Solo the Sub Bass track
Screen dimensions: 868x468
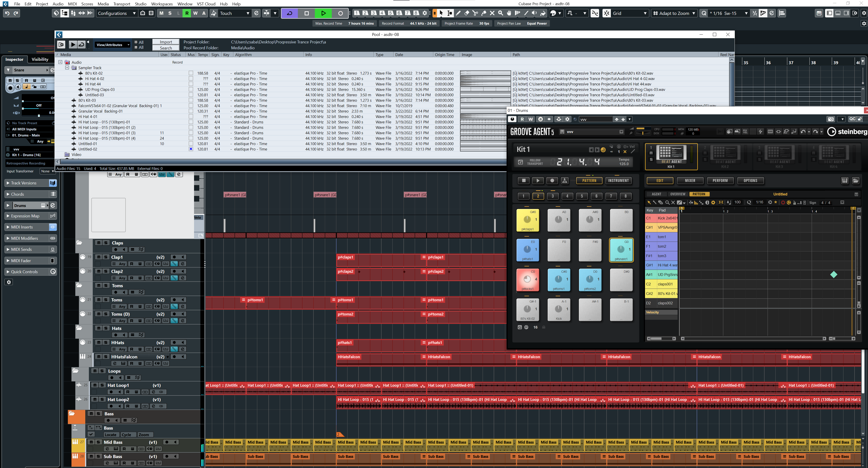click(x=98, y=456)
